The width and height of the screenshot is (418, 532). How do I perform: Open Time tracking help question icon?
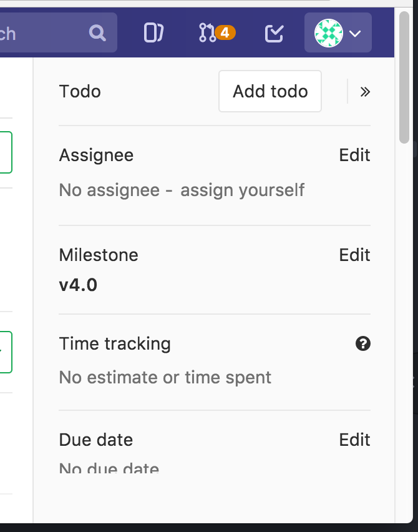(x=362, y=343)
